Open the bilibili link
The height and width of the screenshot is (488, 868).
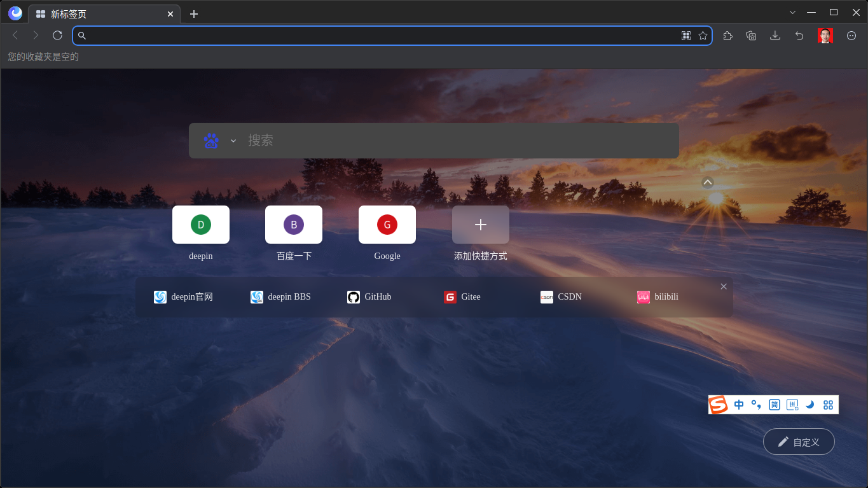pyautogui.click(x=658, y=297)
